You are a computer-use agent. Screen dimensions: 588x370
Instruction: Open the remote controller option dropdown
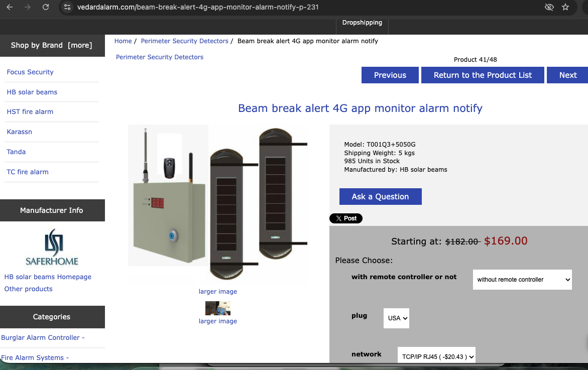[522, 280]
